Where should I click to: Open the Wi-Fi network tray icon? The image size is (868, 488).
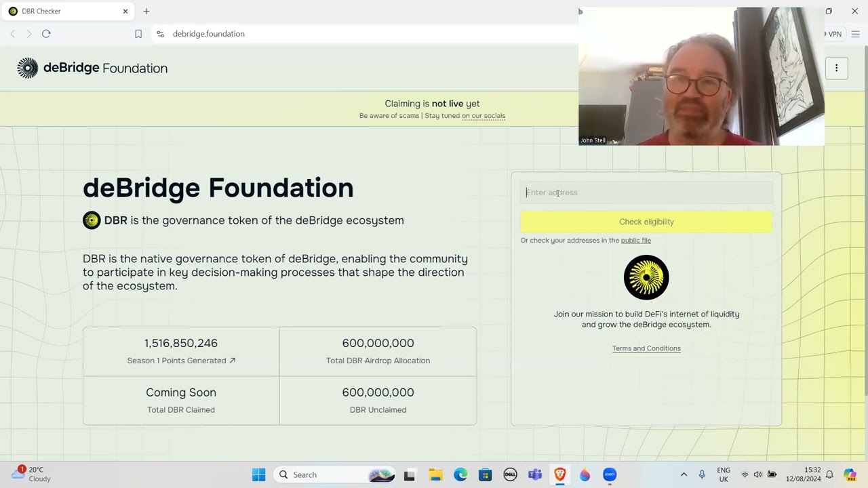[745, 475]
